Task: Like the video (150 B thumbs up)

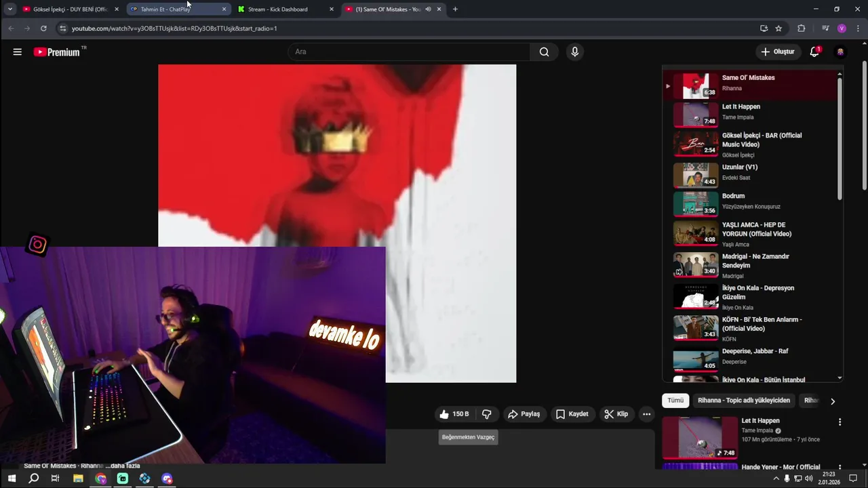Action: (454, 414)
